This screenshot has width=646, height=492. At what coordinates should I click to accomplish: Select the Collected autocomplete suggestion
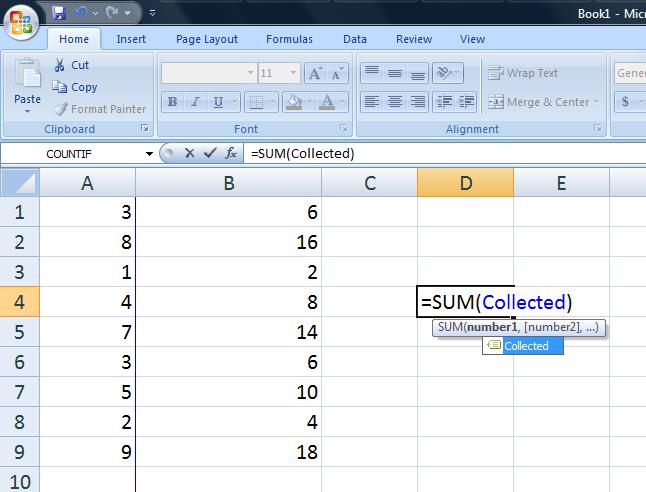[x=523, y=346]
